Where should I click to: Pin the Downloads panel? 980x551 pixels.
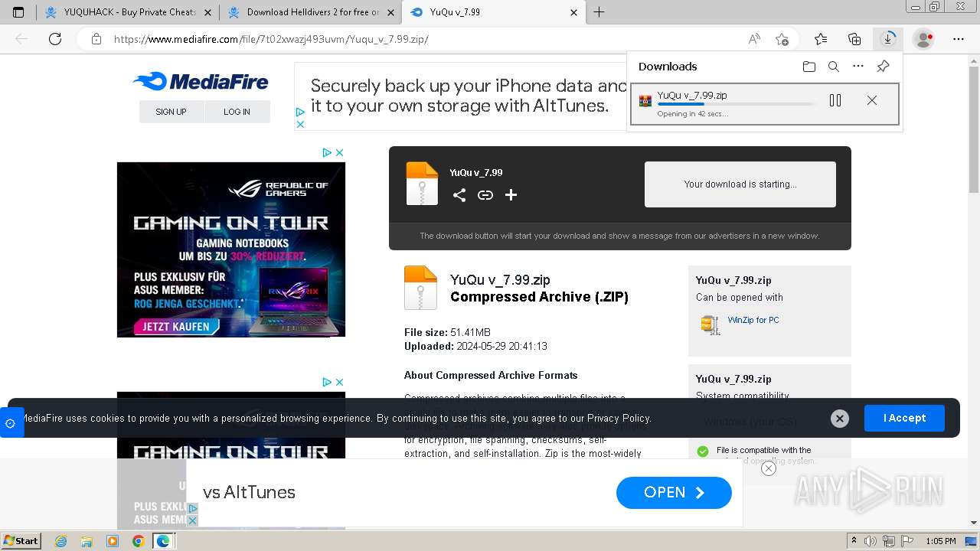[883, 67]
